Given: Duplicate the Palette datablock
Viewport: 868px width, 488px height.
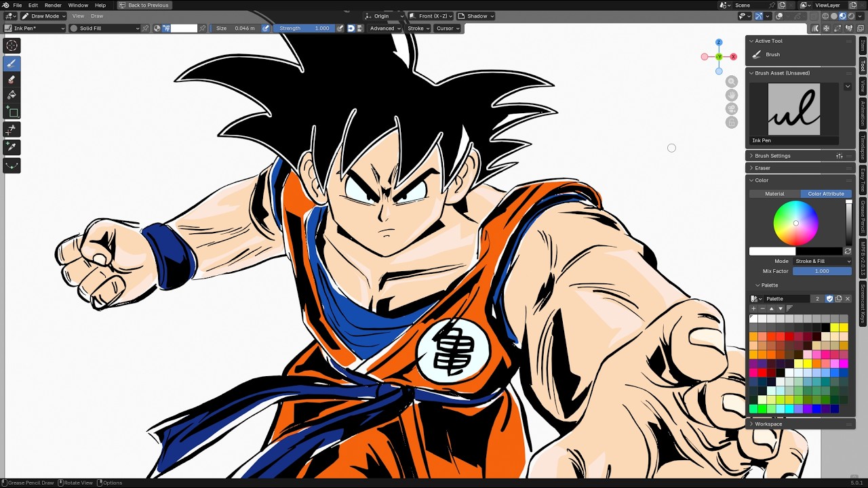Looking at the screenshot, I should (838, 299).
